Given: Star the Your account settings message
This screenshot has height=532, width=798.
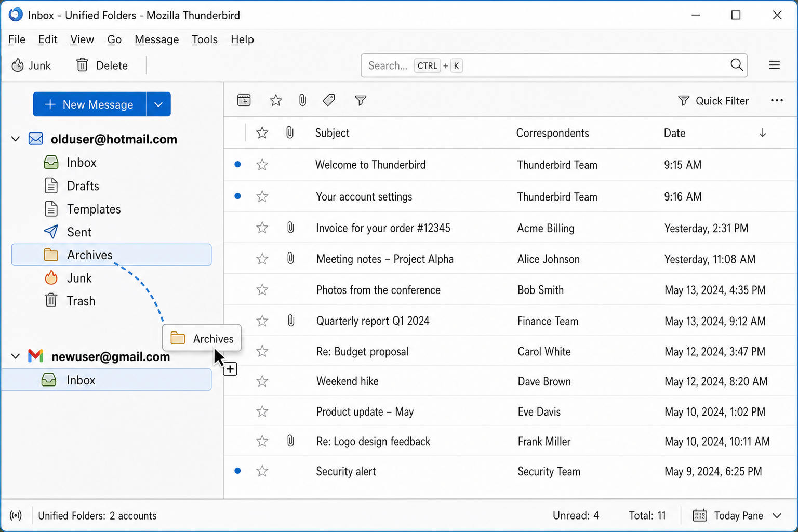Looking at the screenshot, I should pos(262,196).
